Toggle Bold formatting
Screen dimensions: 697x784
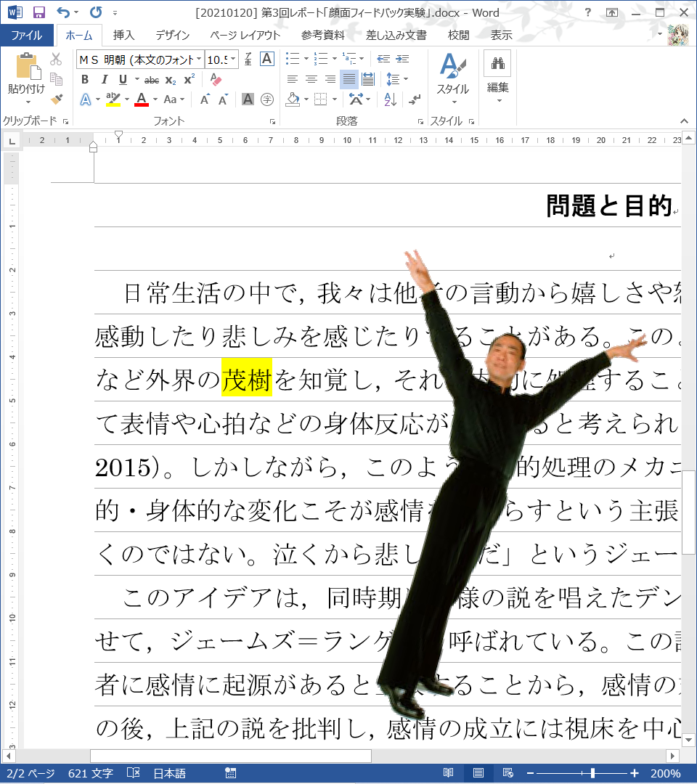point(85,80)
